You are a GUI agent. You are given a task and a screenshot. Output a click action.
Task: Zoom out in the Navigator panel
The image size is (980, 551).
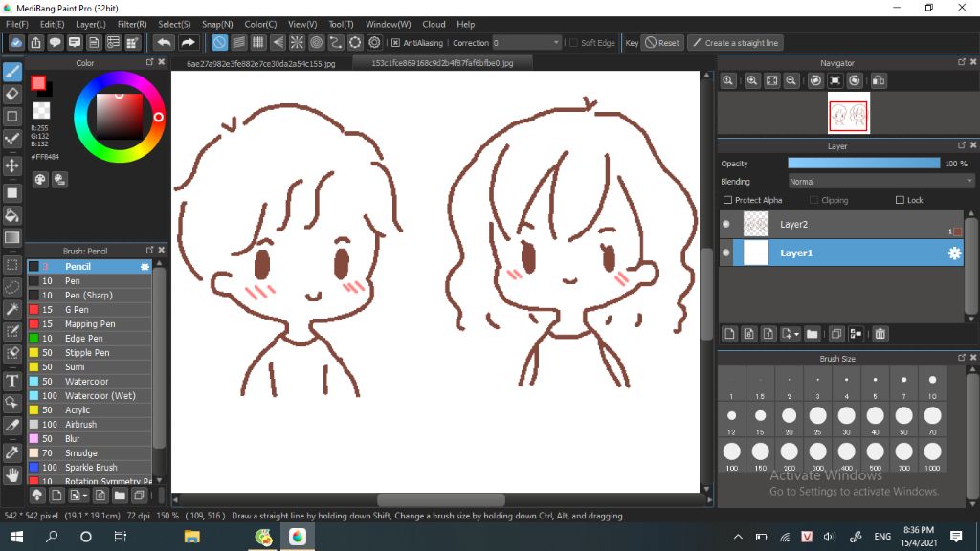click(791, 80)
